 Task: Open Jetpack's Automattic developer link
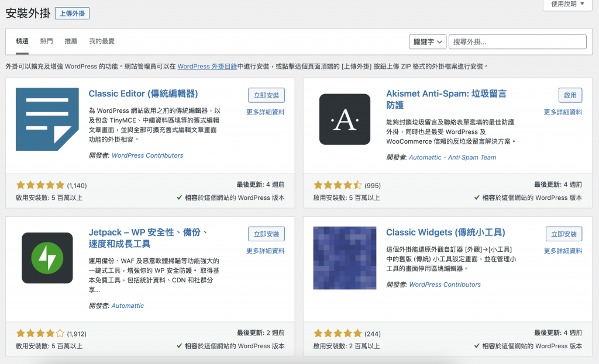[x=128, y=306]
